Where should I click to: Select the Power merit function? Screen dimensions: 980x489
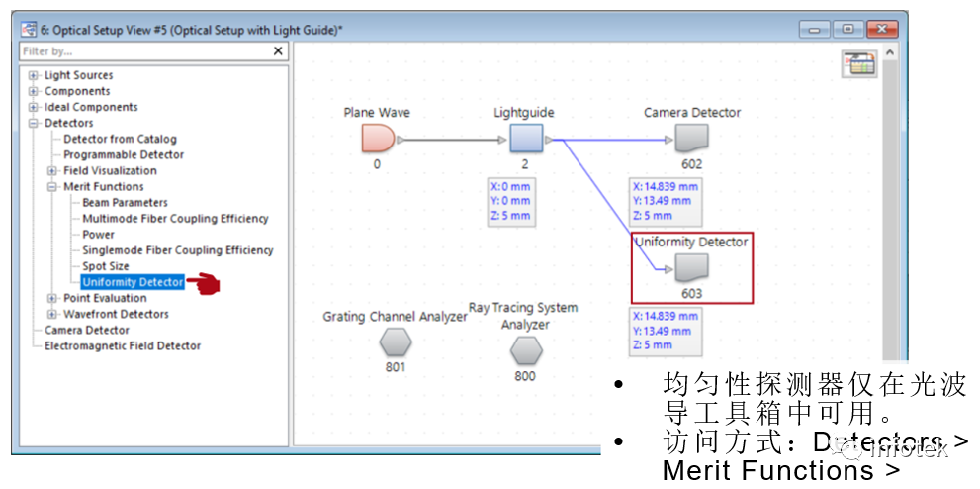tap(98, 235)
